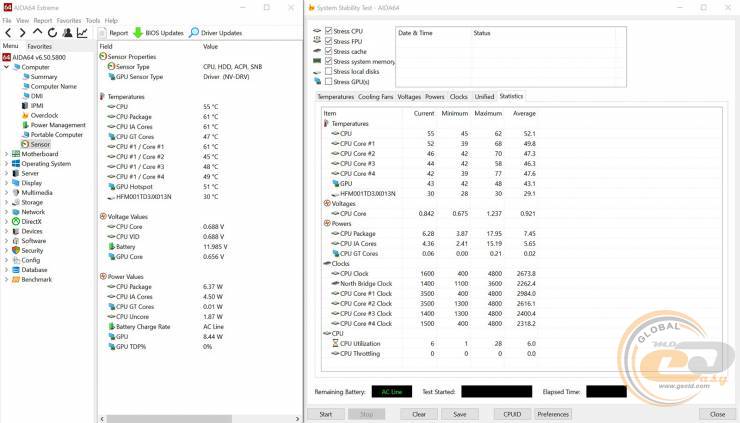
Task: Open the File menu
Action: (7, 21)
